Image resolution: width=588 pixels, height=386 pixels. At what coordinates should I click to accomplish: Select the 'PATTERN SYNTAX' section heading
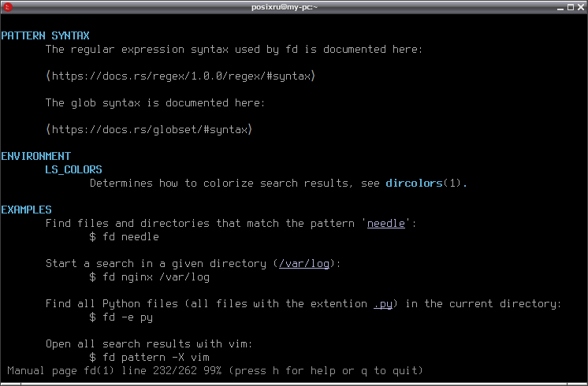tap(46, 35)
